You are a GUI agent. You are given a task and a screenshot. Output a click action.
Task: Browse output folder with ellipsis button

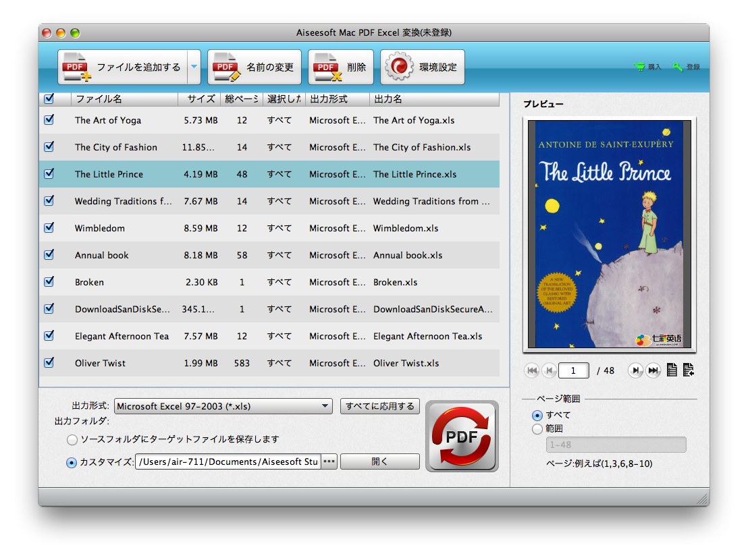tap(329, 462)
